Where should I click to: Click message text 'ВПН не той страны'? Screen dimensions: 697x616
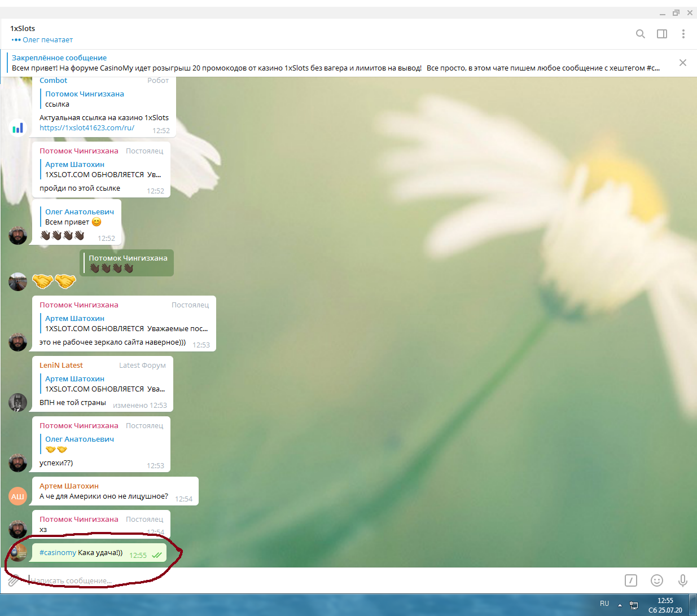[73, 403]
